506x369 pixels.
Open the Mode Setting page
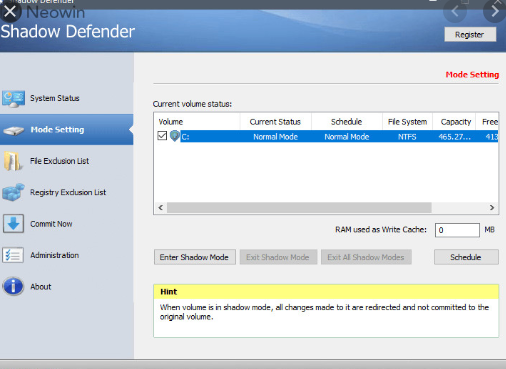67,130
